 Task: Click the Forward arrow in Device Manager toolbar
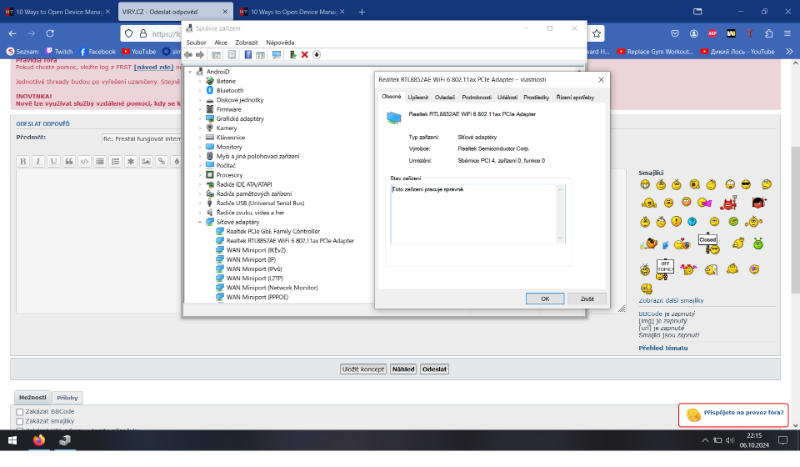(x=200, y=55)
